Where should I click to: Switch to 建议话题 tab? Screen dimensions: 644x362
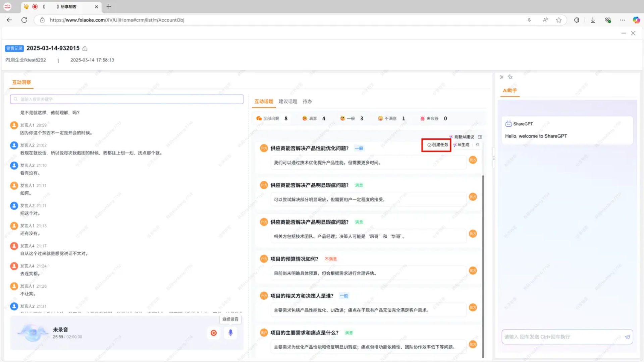pyautogui.click(x=288, y=102)
